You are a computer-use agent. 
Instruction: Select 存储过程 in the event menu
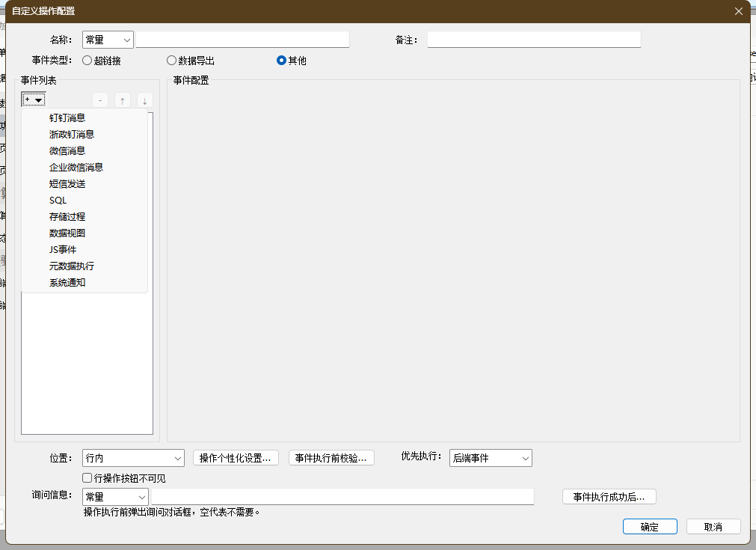tap(67, 216)
